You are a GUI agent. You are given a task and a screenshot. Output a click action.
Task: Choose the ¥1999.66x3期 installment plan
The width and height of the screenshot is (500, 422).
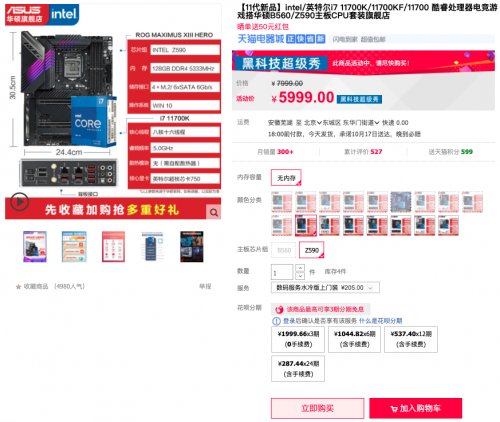point(298,339)
